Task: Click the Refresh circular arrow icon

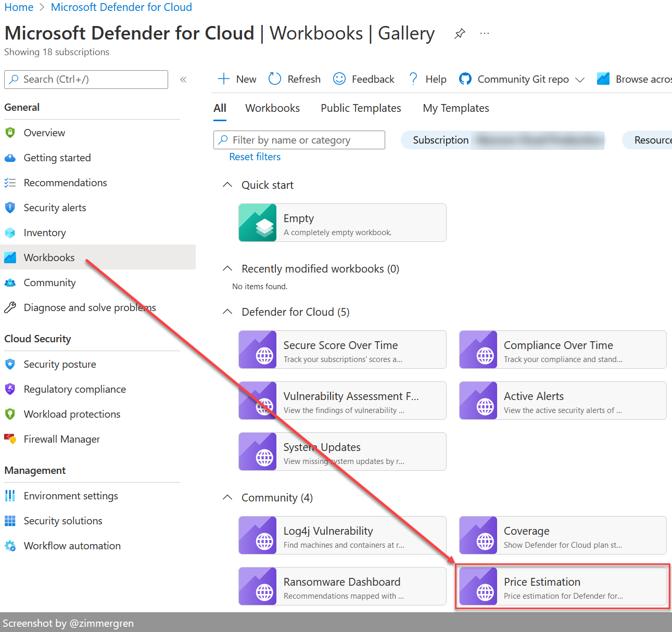Action: click(275, 79)
